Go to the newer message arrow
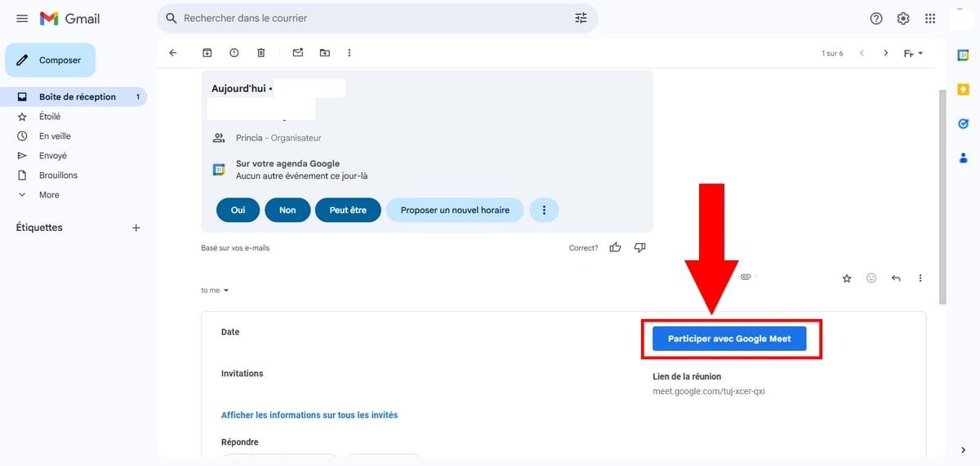Viewport: 980px width, 466px height. (861, 53)
